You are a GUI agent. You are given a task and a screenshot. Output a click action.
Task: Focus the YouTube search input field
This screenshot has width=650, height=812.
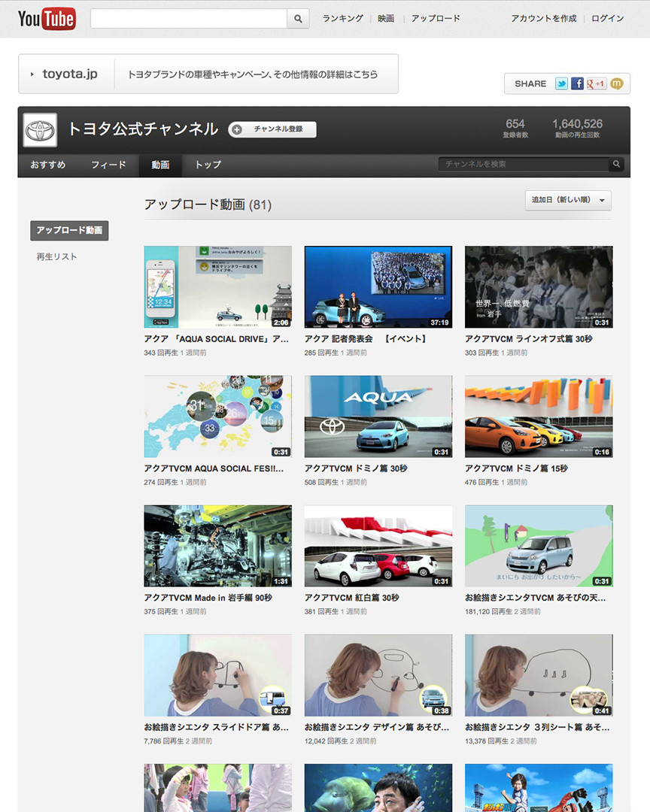[x=189, y=19]
